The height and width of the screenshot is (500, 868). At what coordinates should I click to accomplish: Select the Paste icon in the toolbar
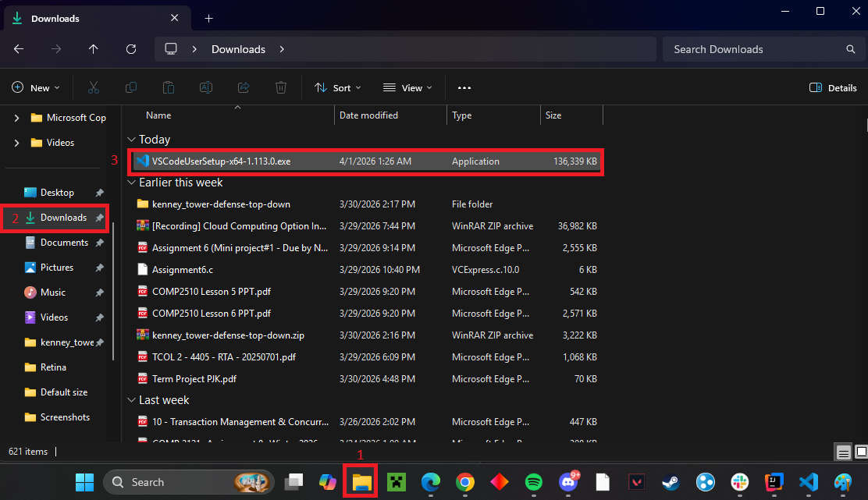[x=168, y=87]
